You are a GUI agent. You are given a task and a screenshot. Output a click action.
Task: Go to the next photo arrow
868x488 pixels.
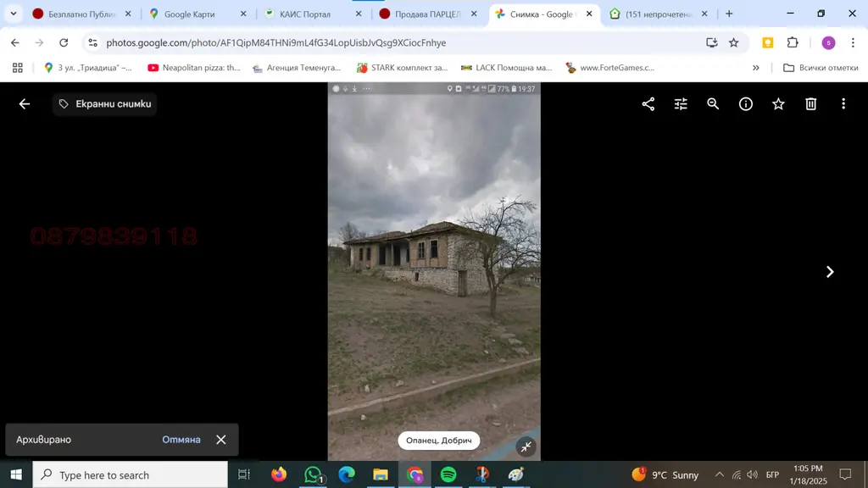[x=830, y=272]
